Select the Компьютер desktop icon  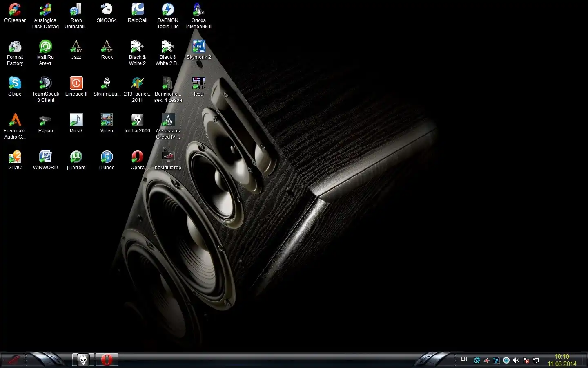[x=168, y=157]
